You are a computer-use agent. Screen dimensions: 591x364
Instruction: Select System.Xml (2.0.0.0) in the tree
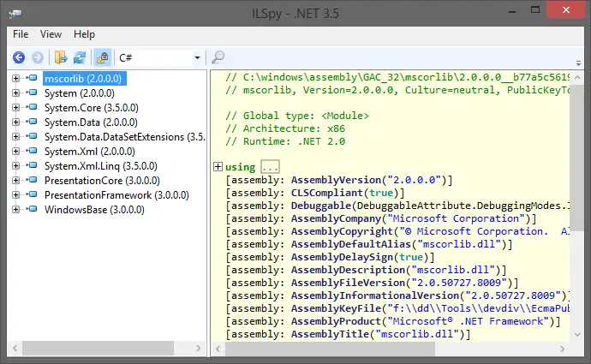[90, 152]
